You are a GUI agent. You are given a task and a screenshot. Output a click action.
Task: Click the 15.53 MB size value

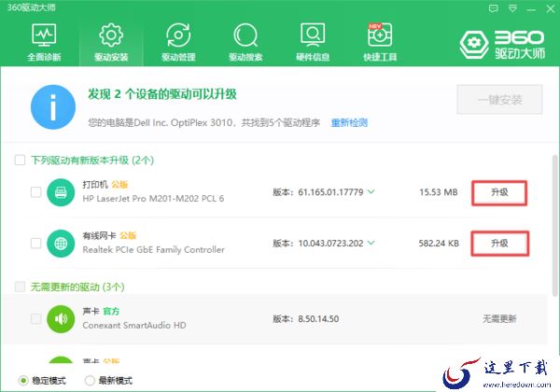[x=439, y=192]
